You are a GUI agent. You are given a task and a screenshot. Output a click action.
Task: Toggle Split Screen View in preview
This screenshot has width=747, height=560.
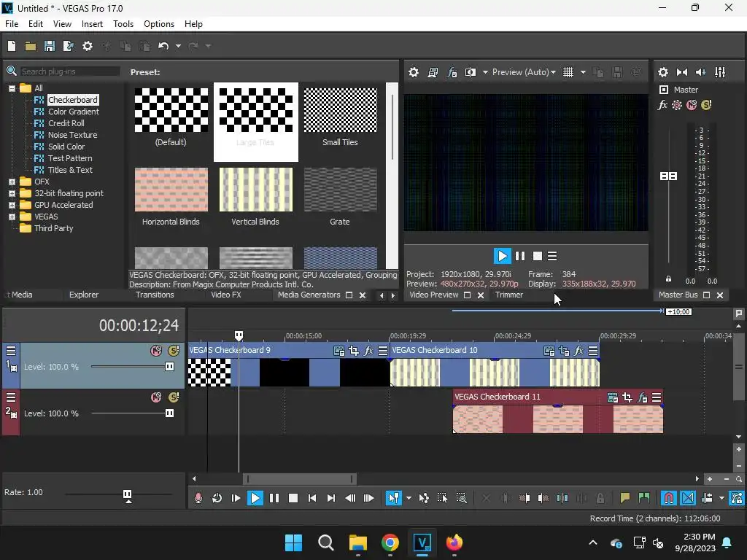tap(471, 72)
